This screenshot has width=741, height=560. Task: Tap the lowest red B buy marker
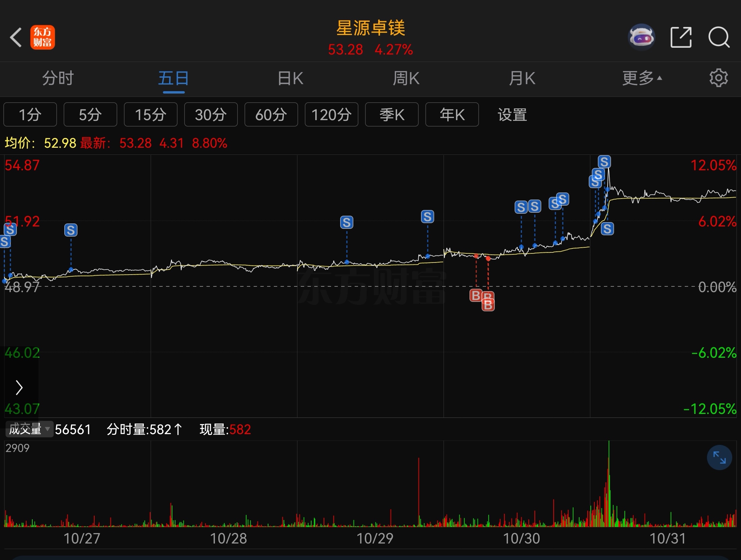[488, 305]
